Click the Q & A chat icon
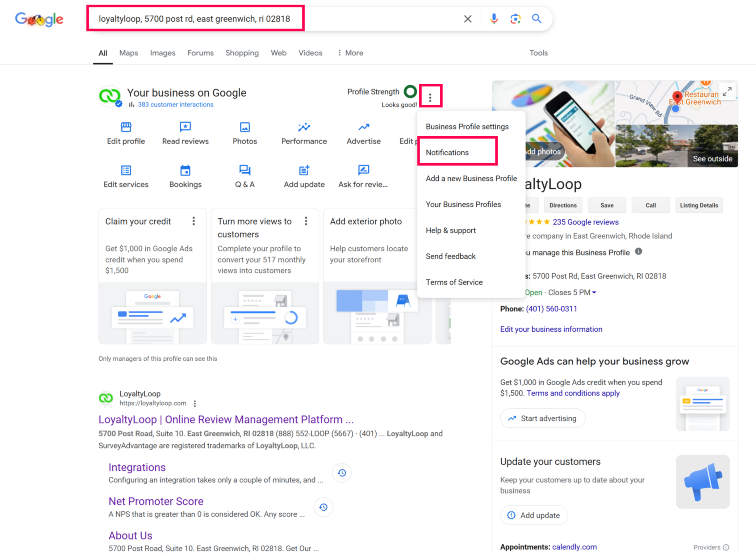This screenshot has height=554, width=756. 244,170
